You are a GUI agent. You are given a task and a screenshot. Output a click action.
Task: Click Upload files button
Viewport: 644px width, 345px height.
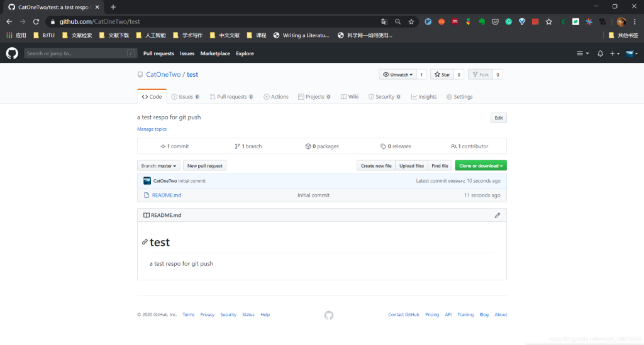[411, 166]
